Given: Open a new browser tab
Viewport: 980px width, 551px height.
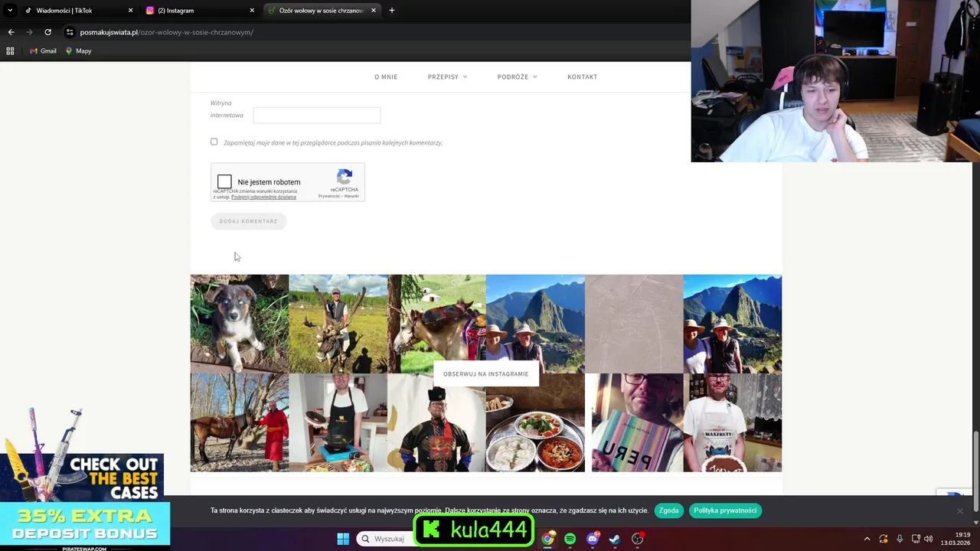Looking at the screenshot, I should coord(392,11).
